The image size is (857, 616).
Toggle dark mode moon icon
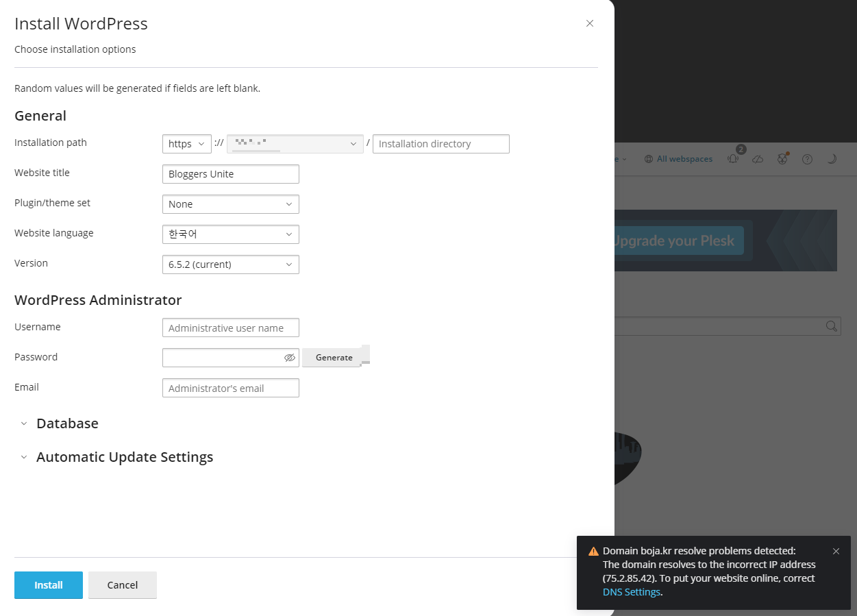[x=831, y=159]
